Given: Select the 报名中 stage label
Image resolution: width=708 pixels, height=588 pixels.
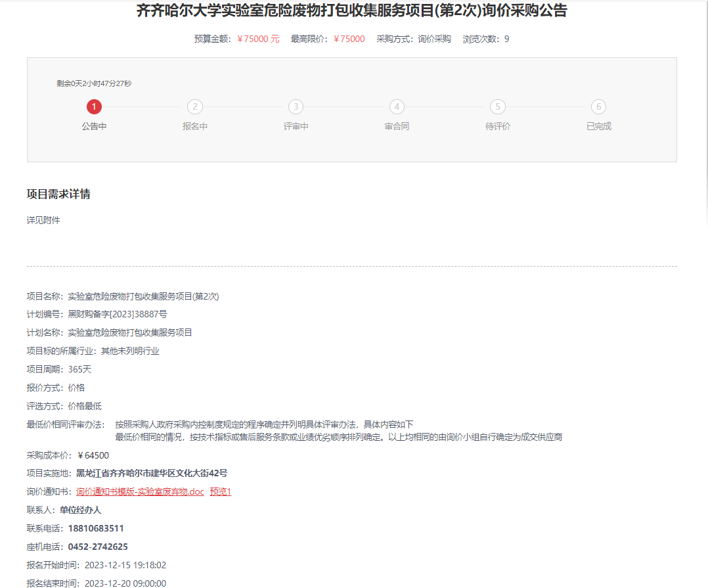Looking at the screenshot, I should 195,126.
